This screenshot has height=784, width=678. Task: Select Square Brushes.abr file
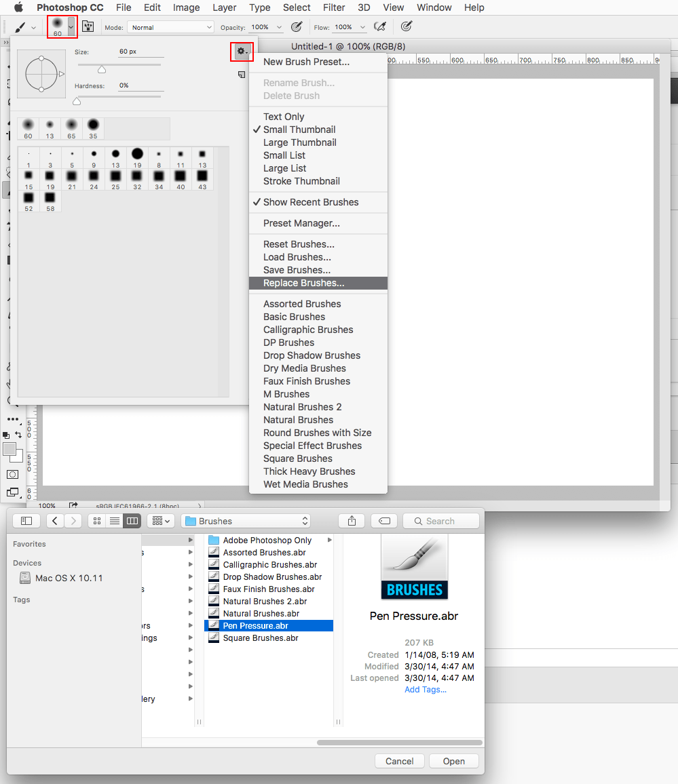click(x=269, y=638)
